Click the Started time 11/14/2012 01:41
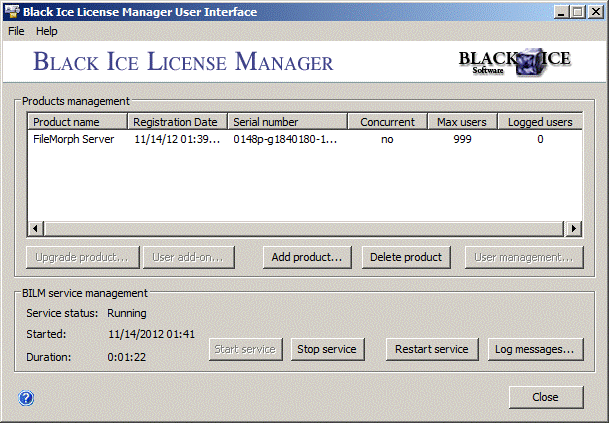This screenshot has width=609, height=423. pyautogui.click(x=151, y=334)
